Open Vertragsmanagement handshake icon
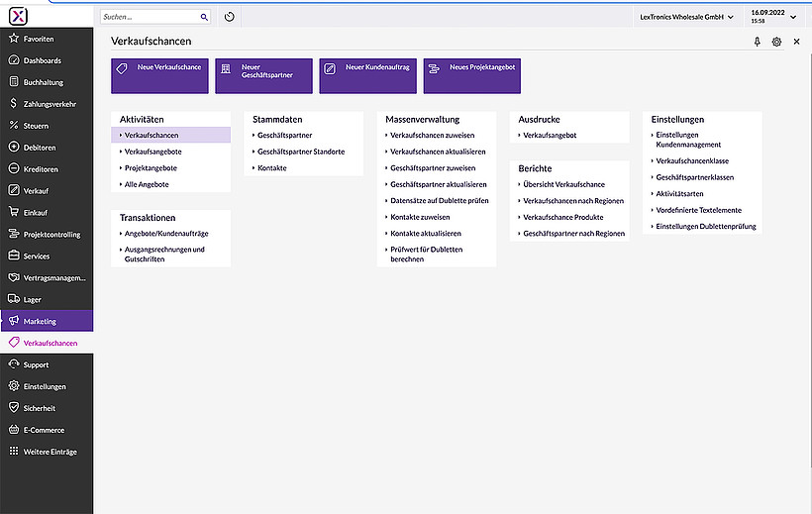The width and height of the screenshot is (812, 514). (x=14, y=277)
